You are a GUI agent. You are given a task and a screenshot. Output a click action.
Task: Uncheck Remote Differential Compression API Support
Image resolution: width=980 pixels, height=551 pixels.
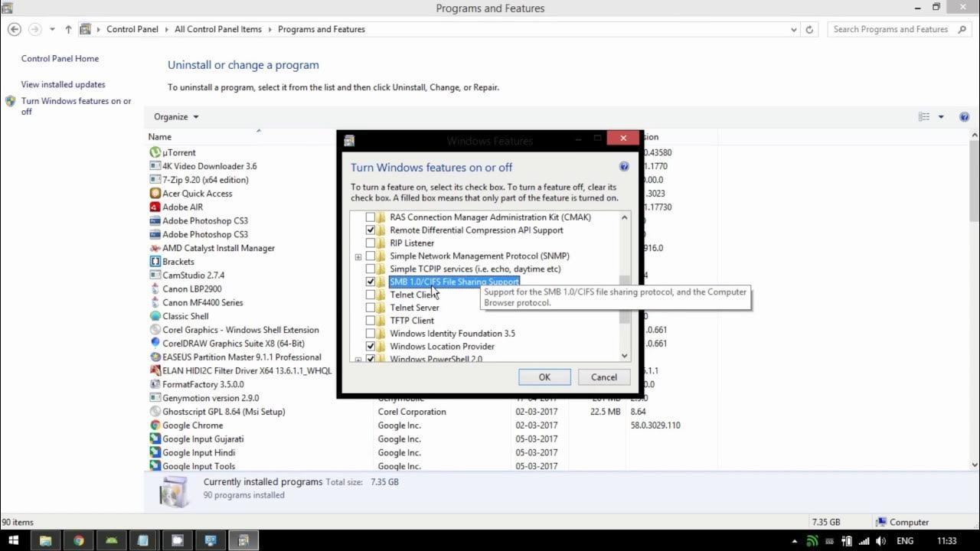(371, 230)
